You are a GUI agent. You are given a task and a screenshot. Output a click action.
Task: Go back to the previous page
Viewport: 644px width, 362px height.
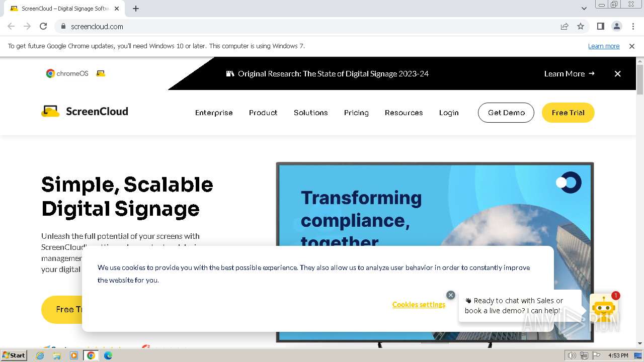(11, 26)
